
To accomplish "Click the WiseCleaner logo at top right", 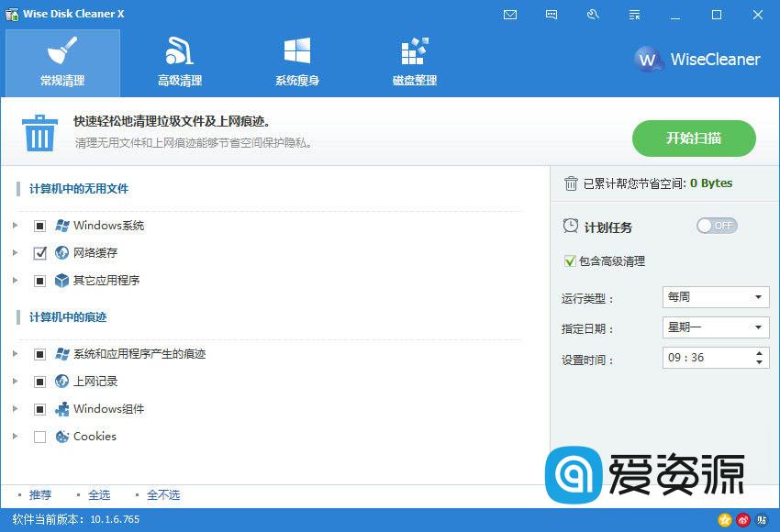I will (x=697, y=59).
